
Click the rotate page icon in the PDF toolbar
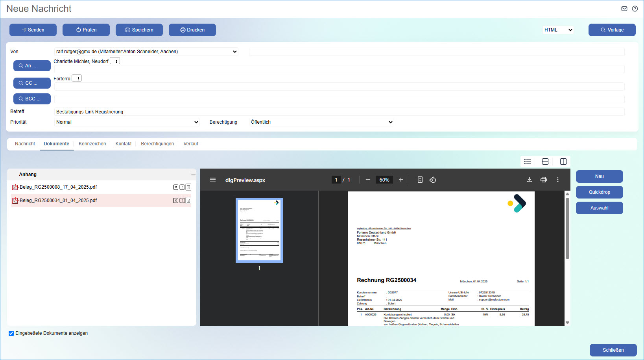pyautogui.click(x=432, y=179)
